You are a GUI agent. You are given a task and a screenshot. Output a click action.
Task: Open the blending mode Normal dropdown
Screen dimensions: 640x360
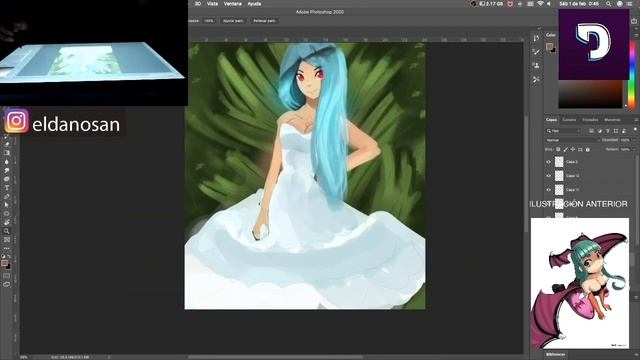pyautogui.click(x=573, y=140)
